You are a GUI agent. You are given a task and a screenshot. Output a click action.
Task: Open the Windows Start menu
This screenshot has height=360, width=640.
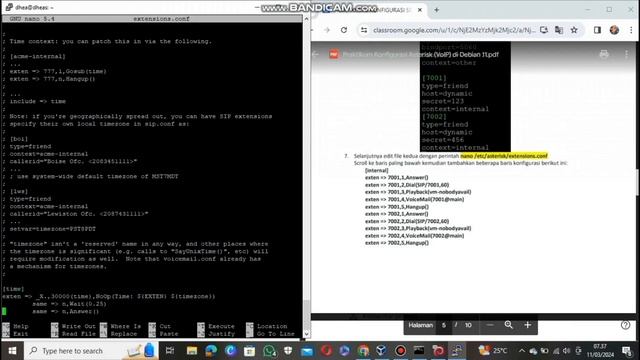[x=12, y=351]
